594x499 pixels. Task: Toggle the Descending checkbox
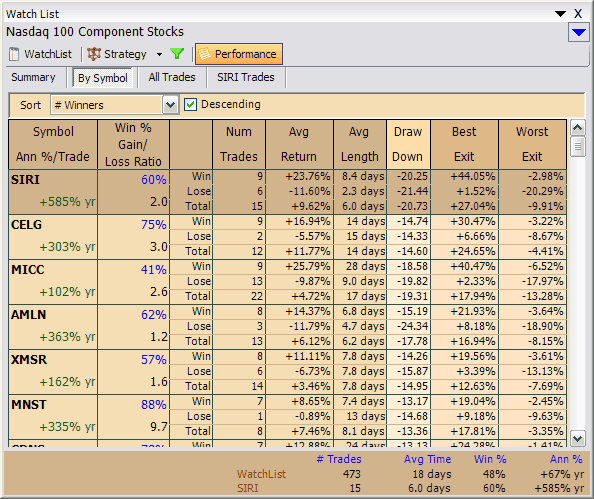coord(190,105)
